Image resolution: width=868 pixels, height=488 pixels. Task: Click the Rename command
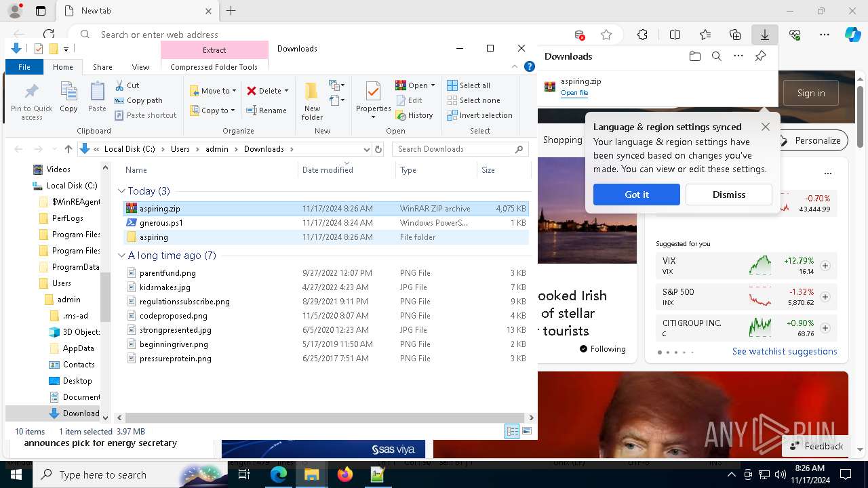coord(266,110)
